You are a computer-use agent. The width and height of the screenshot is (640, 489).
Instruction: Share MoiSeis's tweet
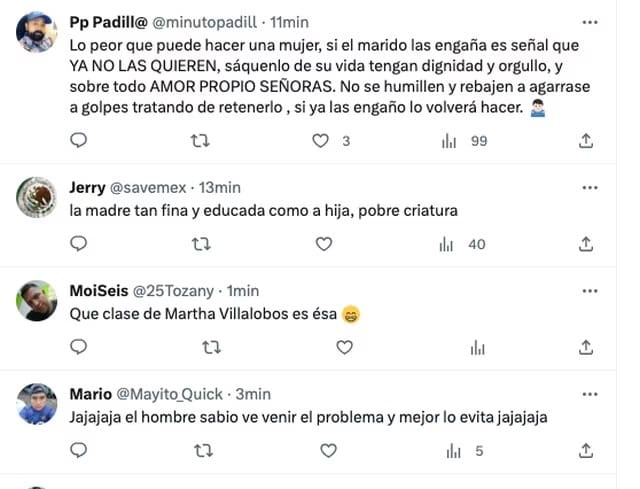(x=586, y=347)
